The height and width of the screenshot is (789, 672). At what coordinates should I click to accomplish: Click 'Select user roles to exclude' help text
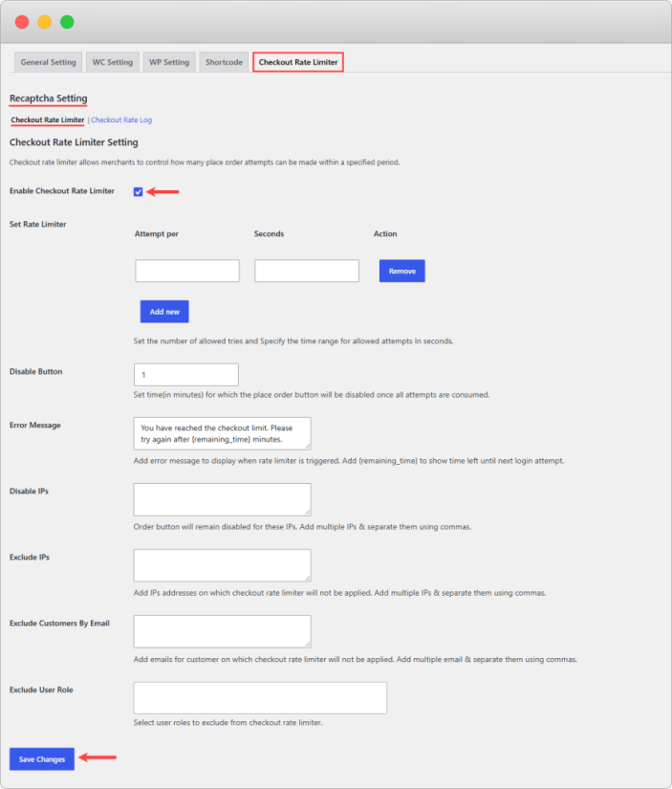coord(228,723)
